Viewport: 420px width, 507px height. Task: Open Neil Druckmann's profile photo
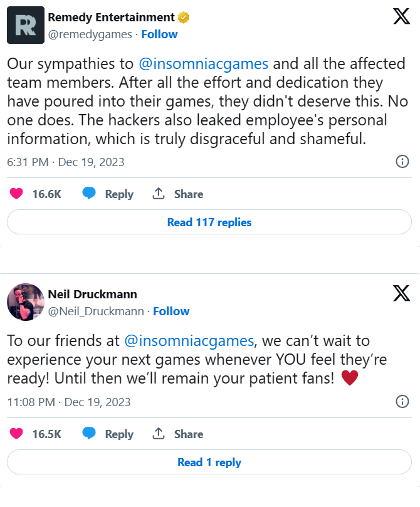pos(25,302)
